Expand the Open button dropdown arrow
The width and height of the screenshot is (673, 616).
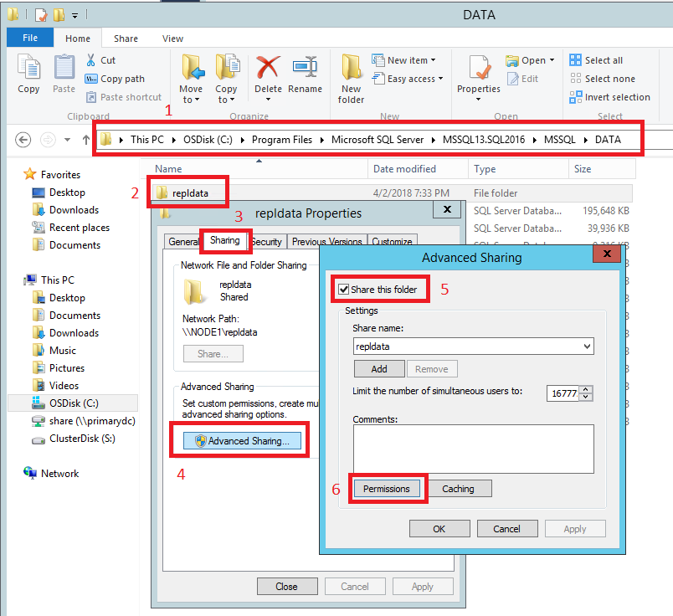coord(552,60)
